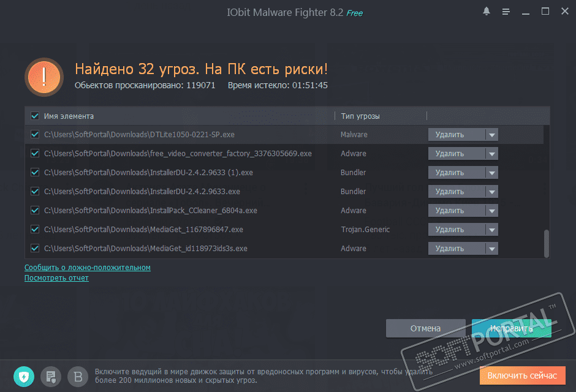Select the InstallPack_CCleaner_6804a.exe path
Image resolution: width=576 pixels, height=392 pixels.
(151, 211)
